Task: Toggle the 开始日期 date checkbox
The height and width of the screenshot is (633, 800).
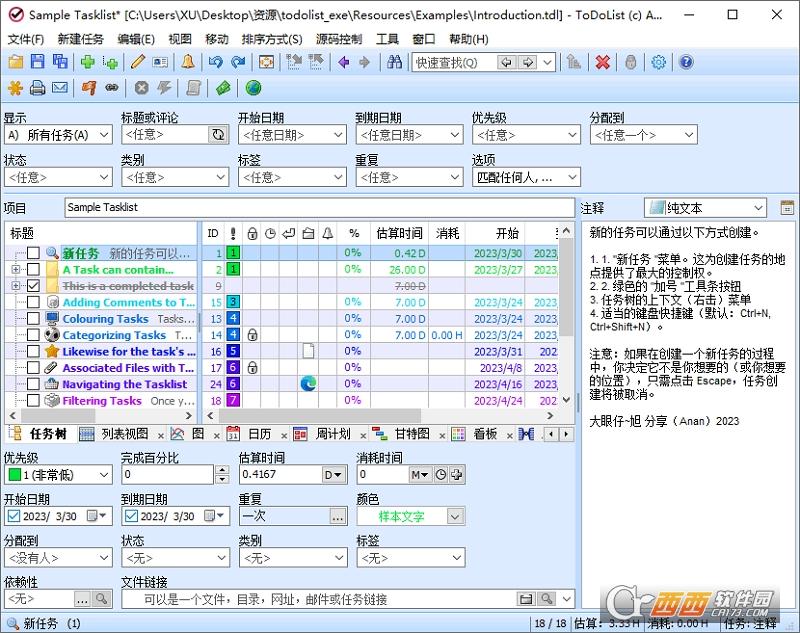Action: [14, 516]
